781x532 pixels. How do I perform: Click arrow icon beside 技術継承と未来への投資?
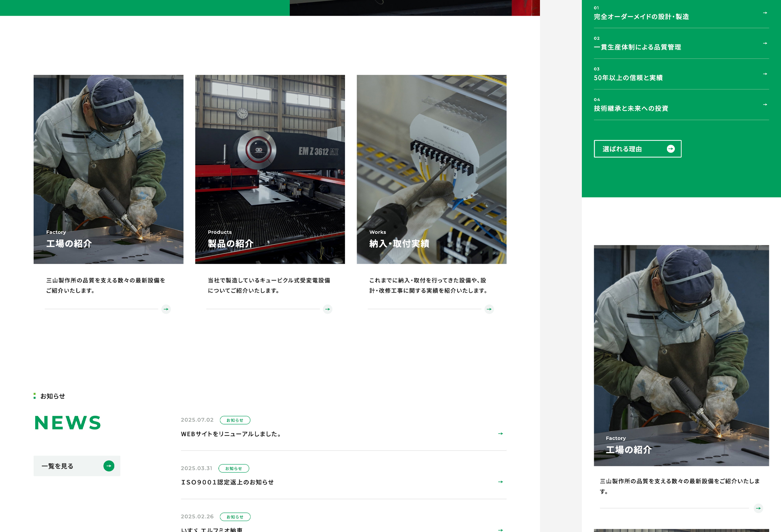tap(765, 105)
